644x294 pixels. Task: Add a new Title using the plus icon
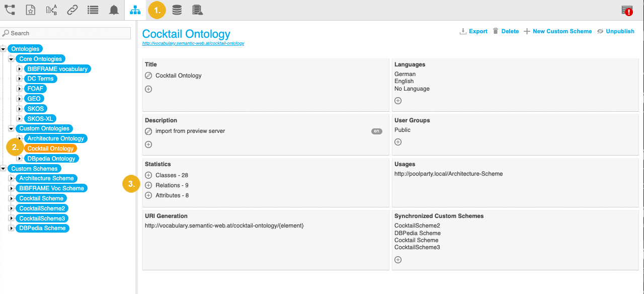[x=148, y=89]
